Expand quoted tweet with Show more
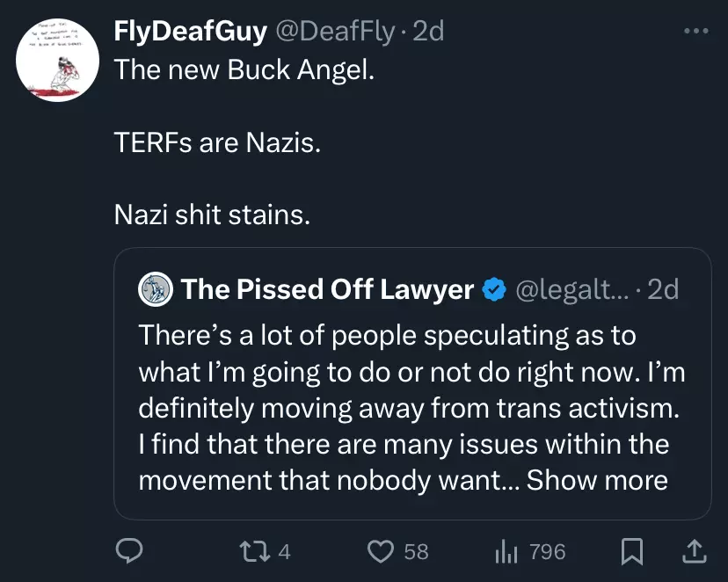 [x=597, y=480]
